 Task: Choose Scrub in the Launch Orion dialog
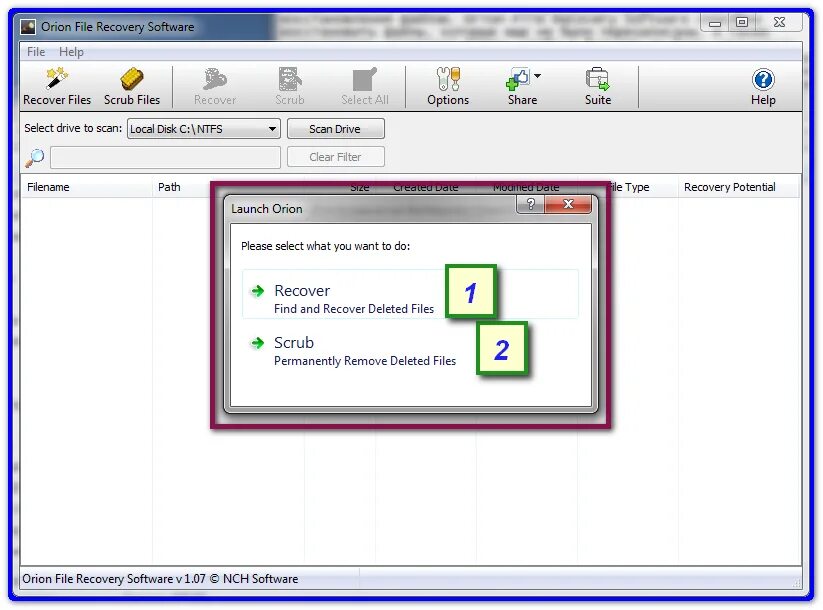pos(365,351)
